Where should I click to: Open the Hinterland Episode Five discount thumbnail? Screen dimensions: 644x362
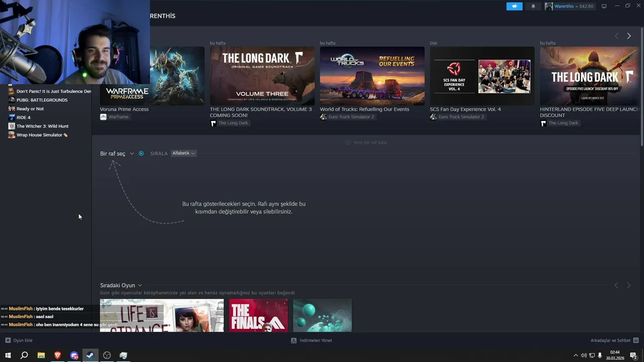click(589, 76)
